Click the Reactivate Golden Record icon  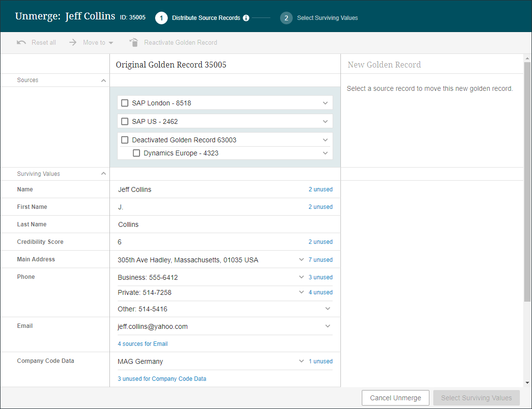point(134,43)
